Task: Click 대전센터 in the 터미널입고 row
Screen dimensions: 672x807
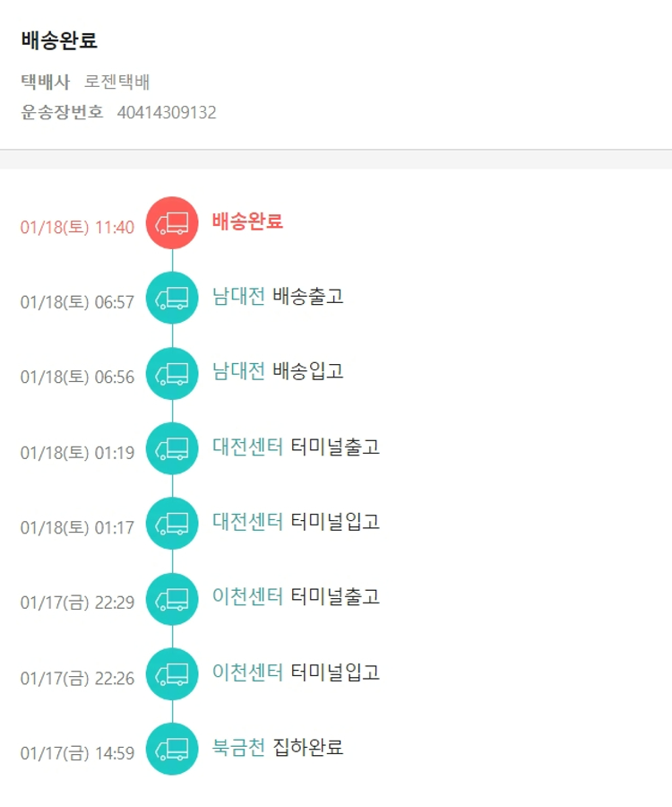Action: click(247, 521)
